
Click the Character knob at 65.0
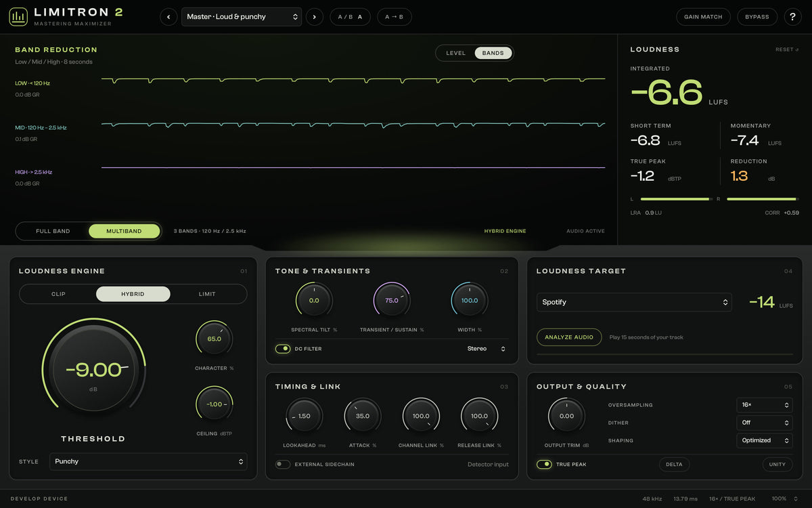[x=214, y=339]
